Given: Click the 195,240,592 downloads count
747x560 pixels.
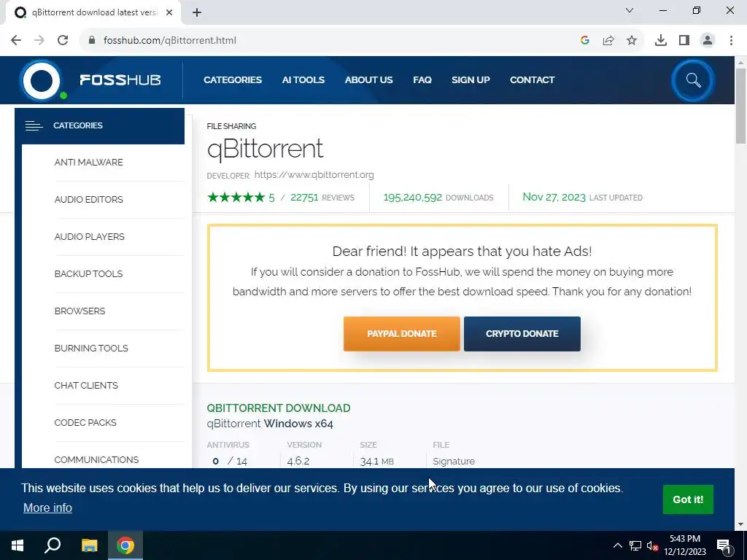Looking at the screenshot, I should [413, 198].
